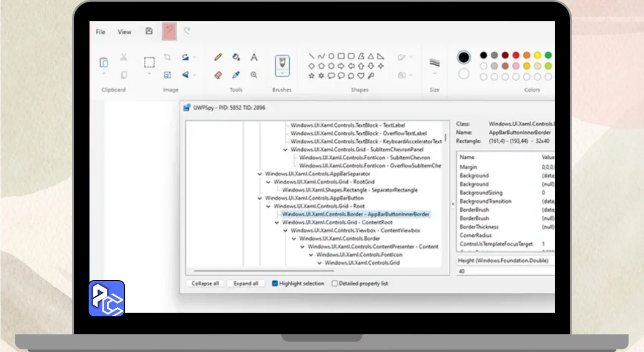Open the Rotate dropdown in Image group
644x352 pixels.
click(195, 57)
